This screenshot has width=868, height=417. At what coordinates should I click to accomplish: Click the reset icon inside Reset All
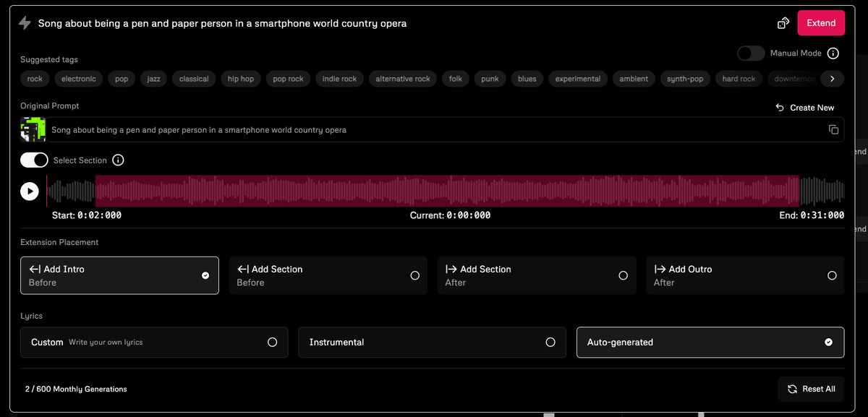pyautogui.click(x=792, y=389)
